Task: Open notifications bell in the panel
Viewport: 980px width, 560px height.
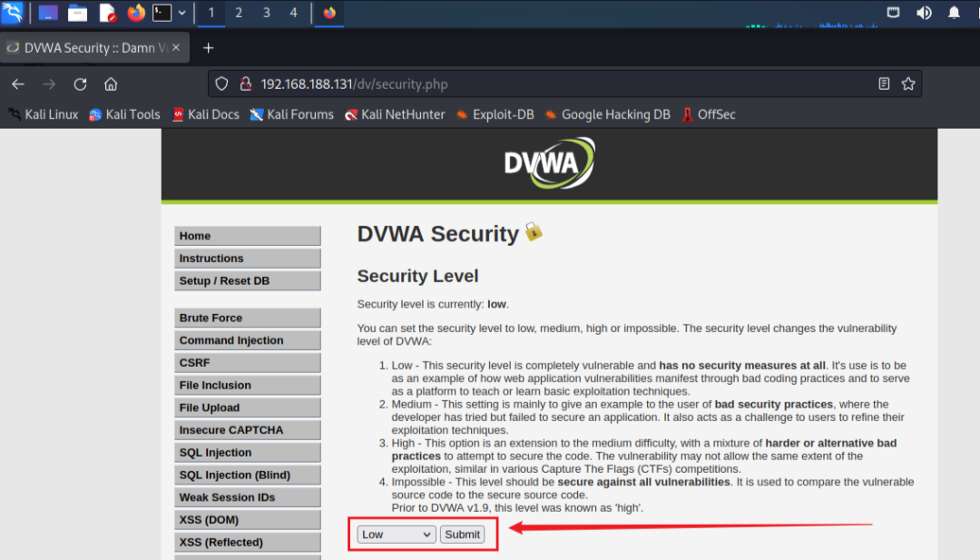Action: click(x=954, y=13)
